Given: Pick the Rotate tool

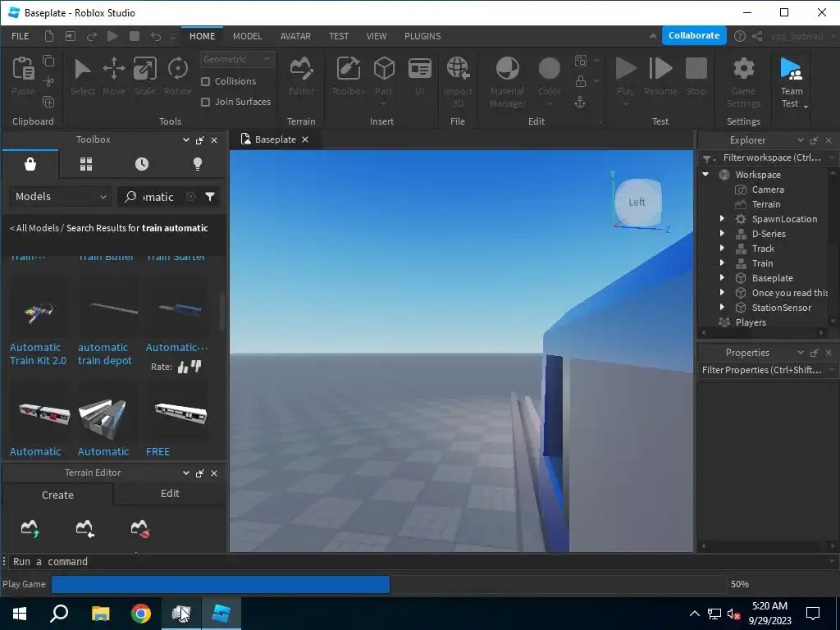Looking at the screenshot, I should pos(177,75).
